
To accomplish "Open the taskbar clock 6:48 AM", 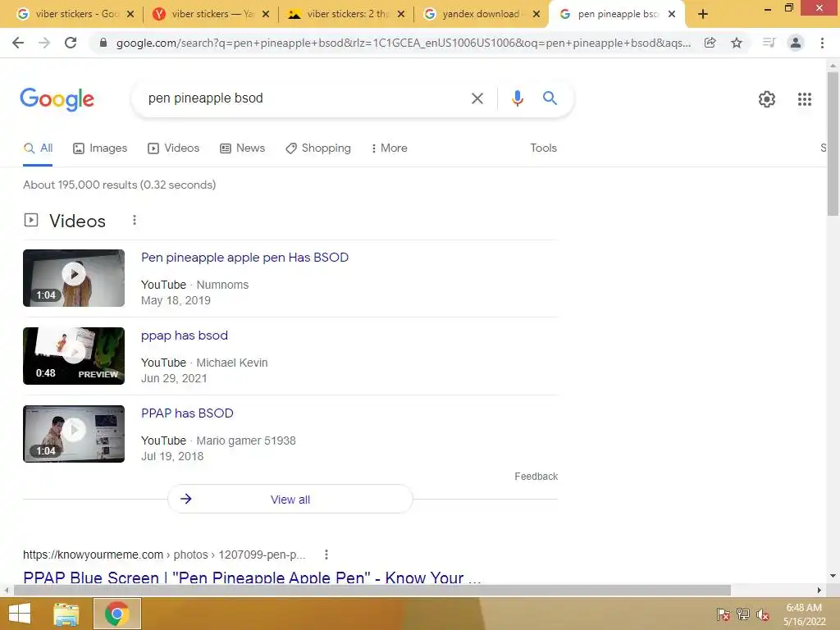I will pyautogui.click(x=804, y=614).
